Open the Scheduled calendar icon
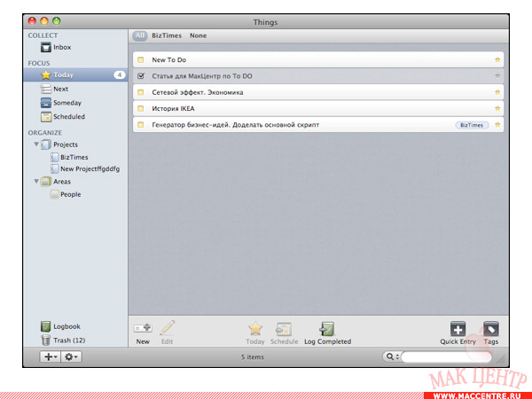This screenshot has width=532, height=399. [x=46, y=116]
